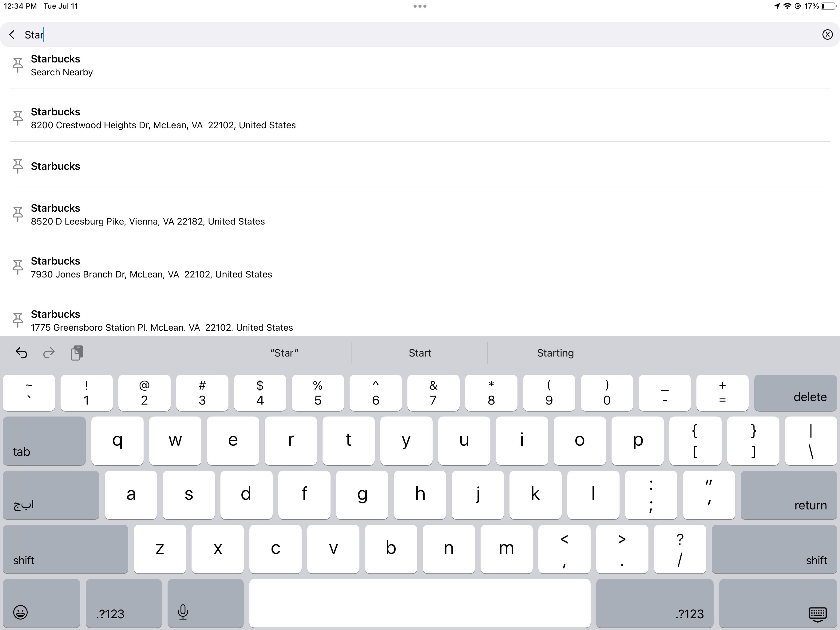
Task: Tap the minus underscore key
Action: (x=664, y=393)
